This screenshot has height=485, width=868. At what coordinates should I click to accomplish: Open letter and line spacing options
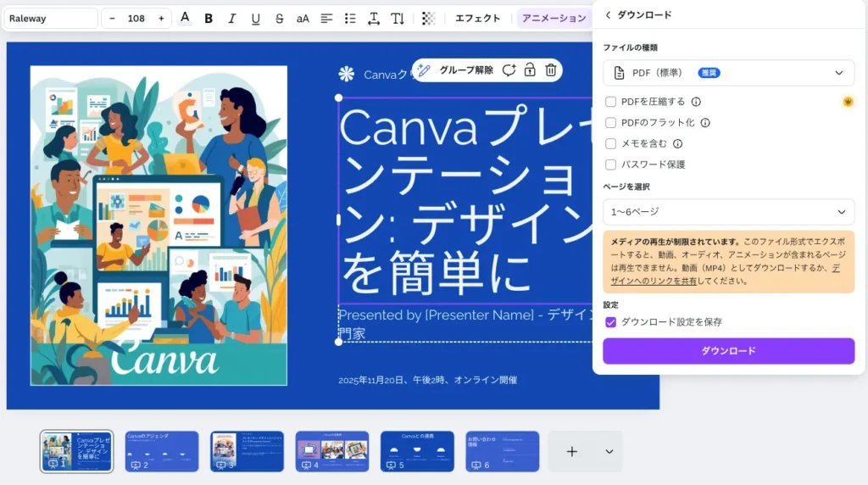374,19
